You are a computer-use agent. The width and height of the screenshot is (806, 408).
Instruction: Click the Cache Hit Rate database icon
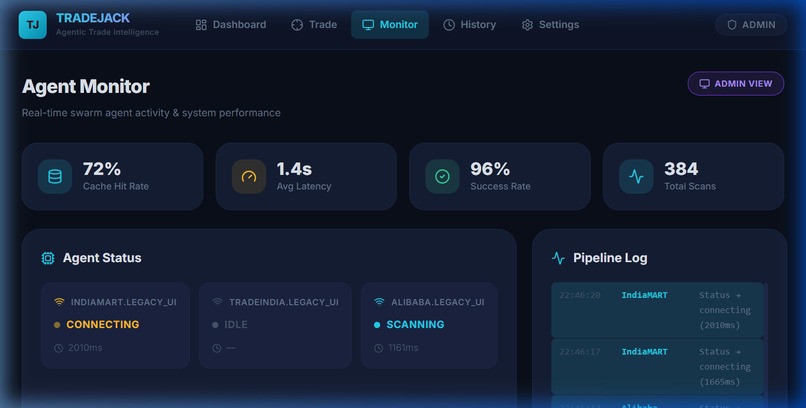[55, 177]
